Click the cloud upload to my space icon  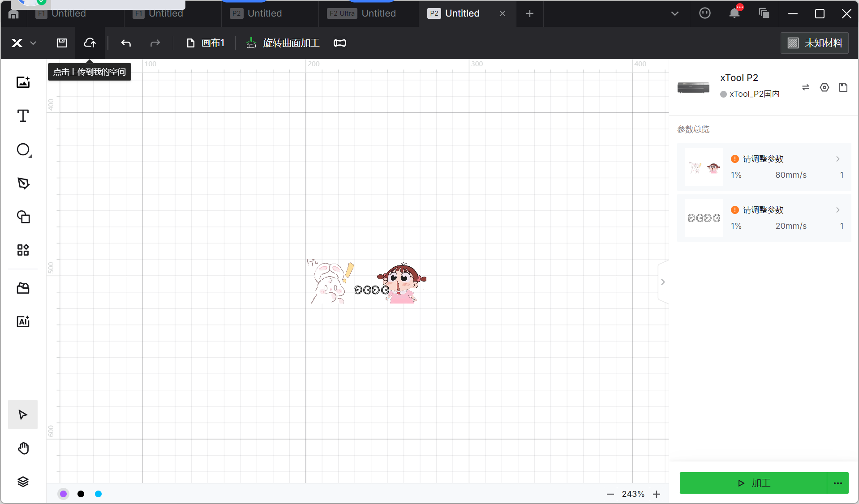pyautogui.click(x=90, y=43)
